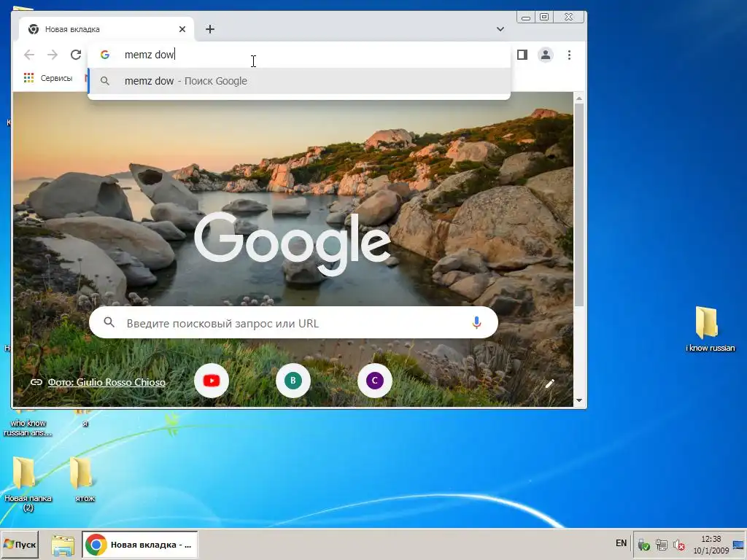Image resolution: width=747 pixels, height=560 pixels.
Task: Click the address bar with memz dow
Action: [299, 55]
